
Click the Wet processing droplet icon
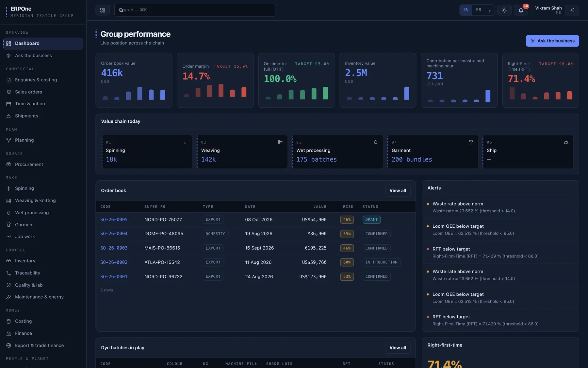tap(9, 213)
